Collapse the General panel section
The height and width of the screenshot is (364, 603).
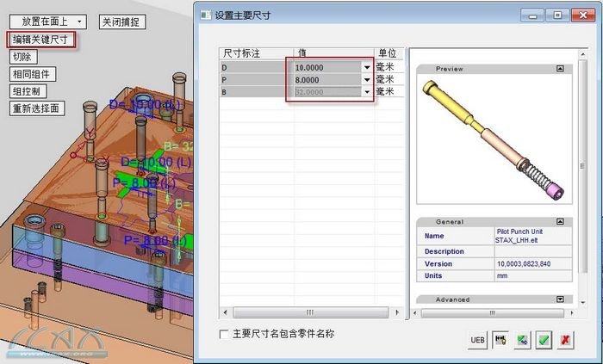pyautogui.click(x=561, y=221)
